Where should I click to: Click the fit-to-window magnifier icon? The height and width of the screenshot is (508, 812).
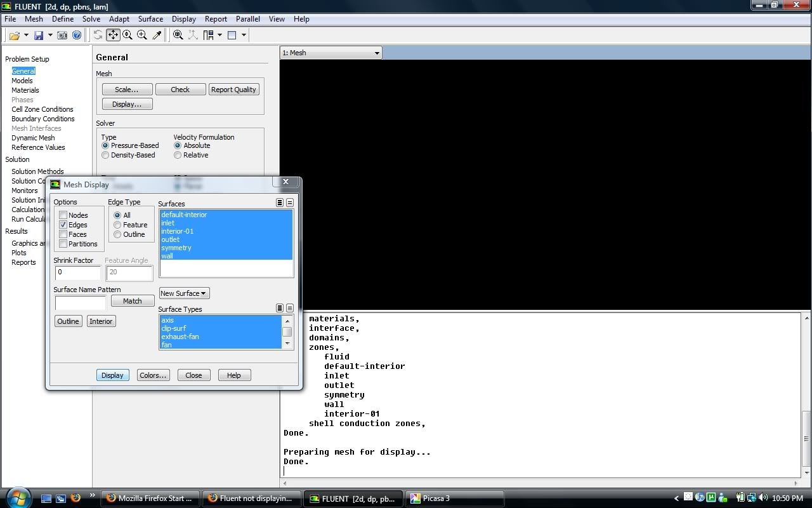(x=178, y=35)
